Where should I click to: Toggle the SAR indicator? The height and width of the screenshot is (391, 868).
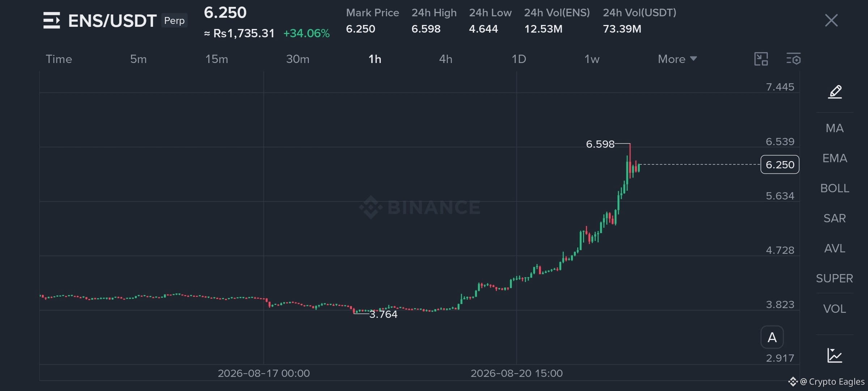(x=835, y=218)
